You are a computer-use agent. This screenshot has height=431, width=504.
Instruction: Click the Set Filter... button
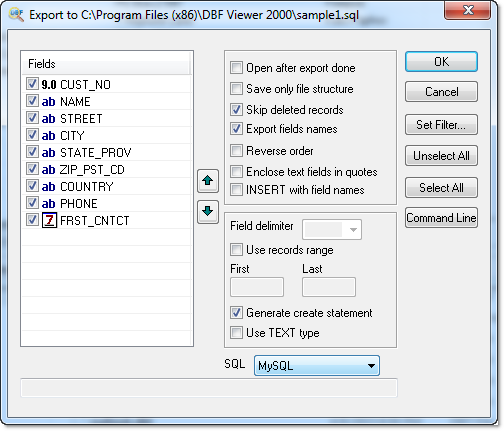point(441,125)
